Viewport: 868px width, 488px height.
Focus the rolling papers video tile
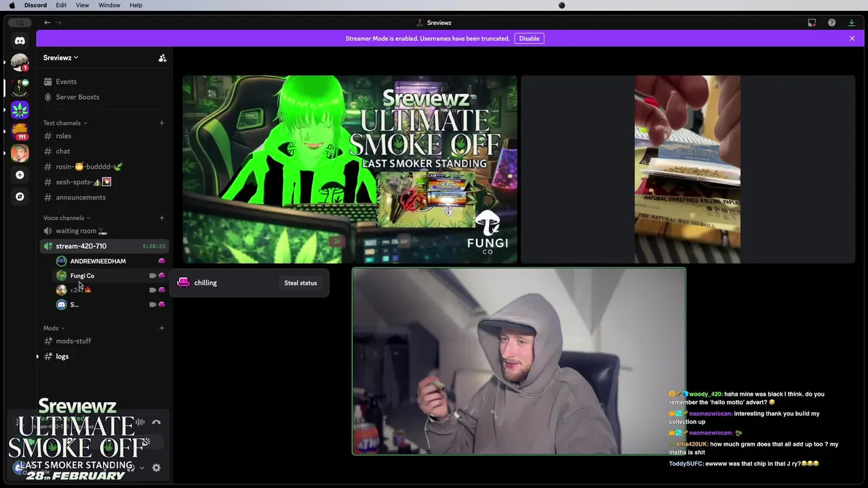pyautogui.click(x=688, y=169)
